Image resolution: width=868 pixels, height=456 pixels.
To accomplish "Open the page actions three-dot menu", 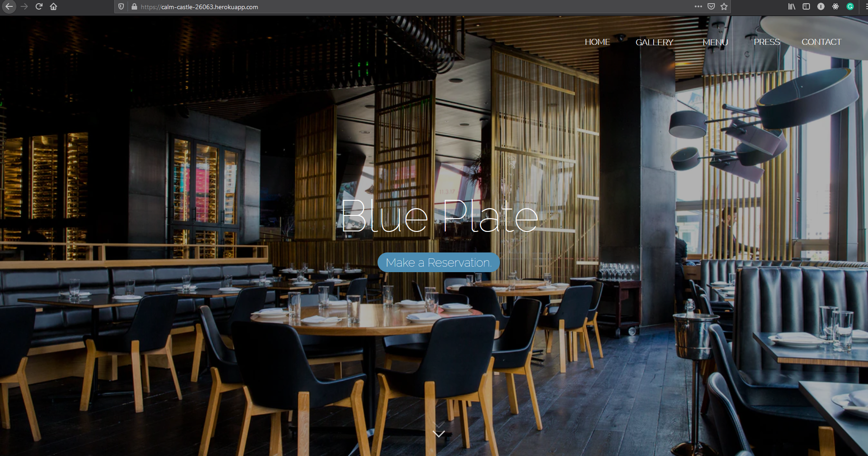I will [x=698, y=6].
